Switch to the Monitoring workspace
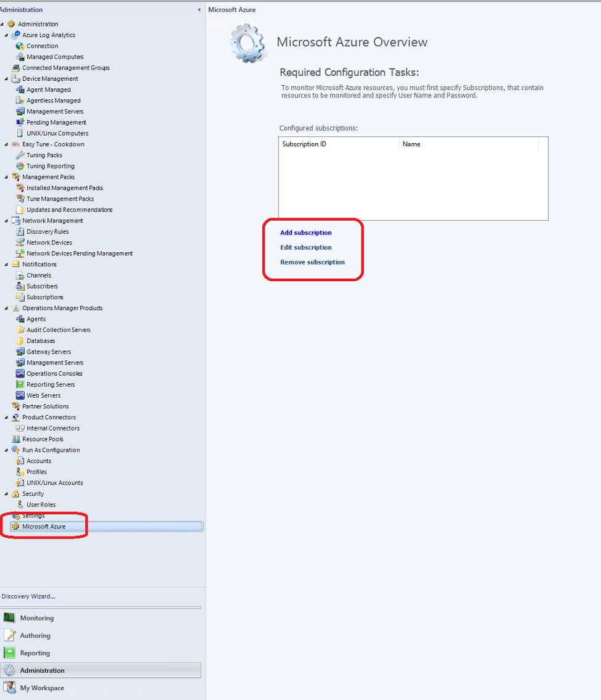601x700 pixels. tap(101, 618)
